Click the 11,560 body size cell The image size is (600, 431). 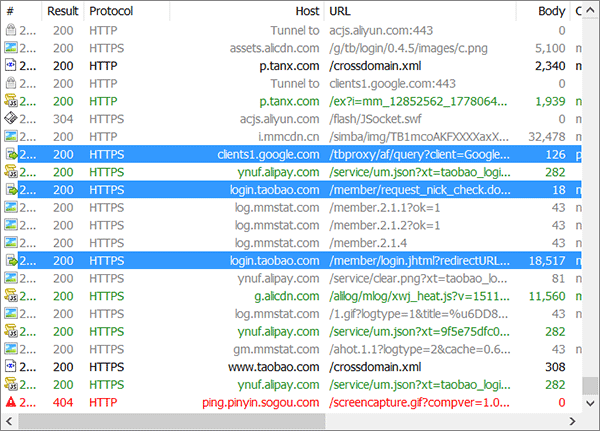click(547, 296)
